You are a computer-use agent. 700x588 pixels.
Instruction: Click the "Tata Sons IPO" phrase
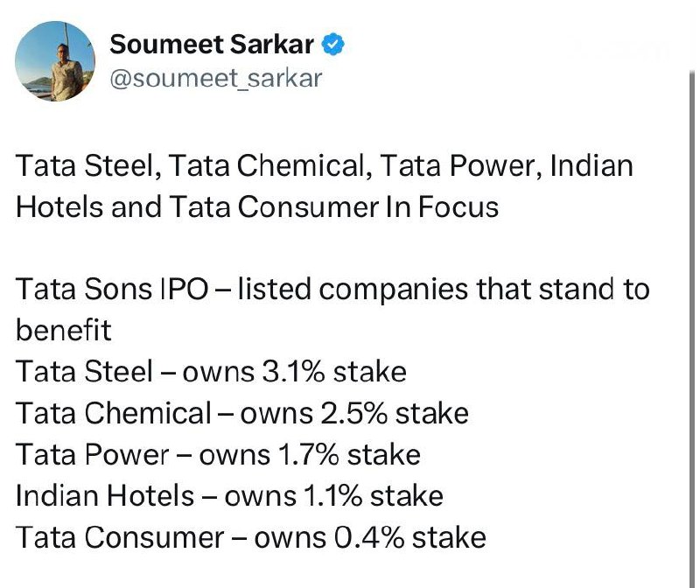coord(112,290)
